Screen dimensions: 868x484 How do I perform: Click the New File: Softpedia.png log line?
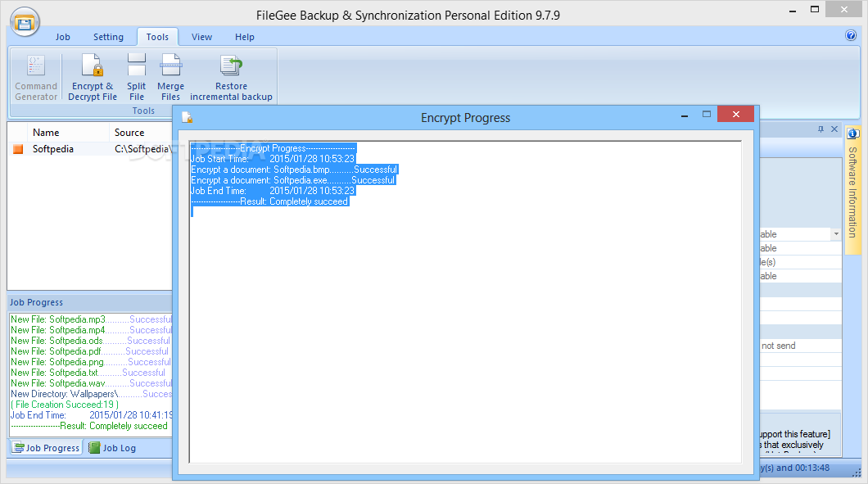coord(91,362)
